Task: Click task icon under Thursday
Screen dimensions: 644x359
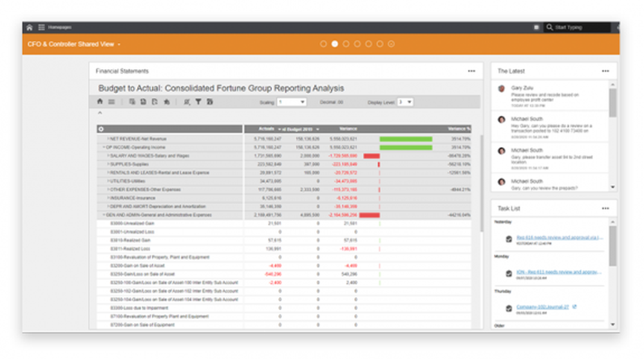Action: click(509, 308)
